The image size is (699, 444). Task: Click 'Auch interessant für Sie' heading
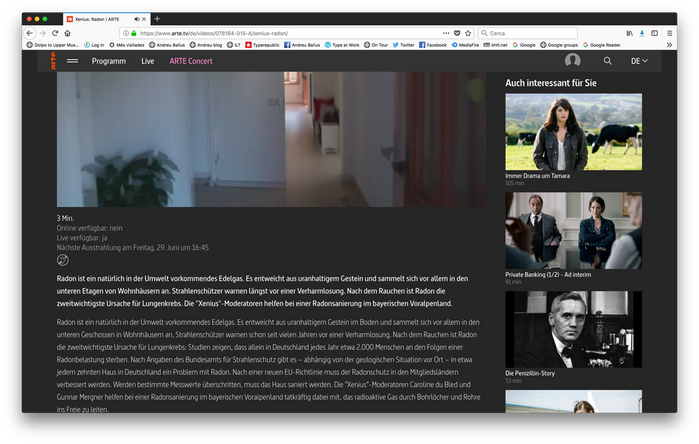coord(551,83)
